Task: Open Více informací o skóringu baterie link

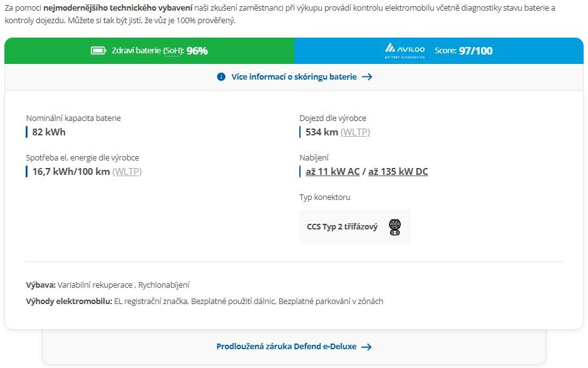Action: tap(294, 76)
